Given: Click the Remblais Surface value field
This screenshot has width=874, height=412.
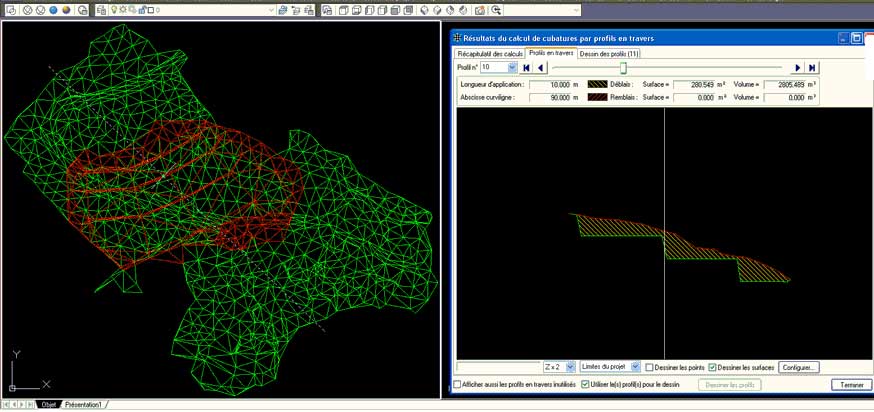Looking at the screenshot, I should [694, 97].
